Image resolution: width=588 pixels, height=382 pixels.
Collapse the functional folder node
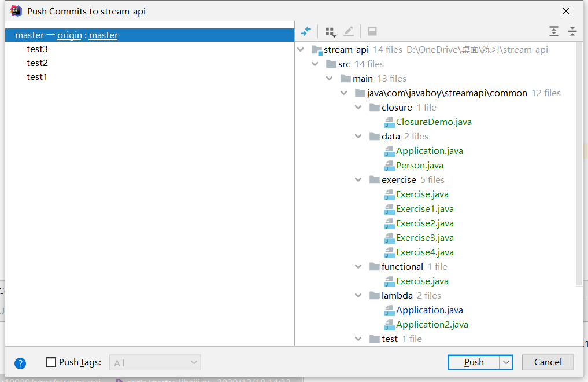coord(358,266)
